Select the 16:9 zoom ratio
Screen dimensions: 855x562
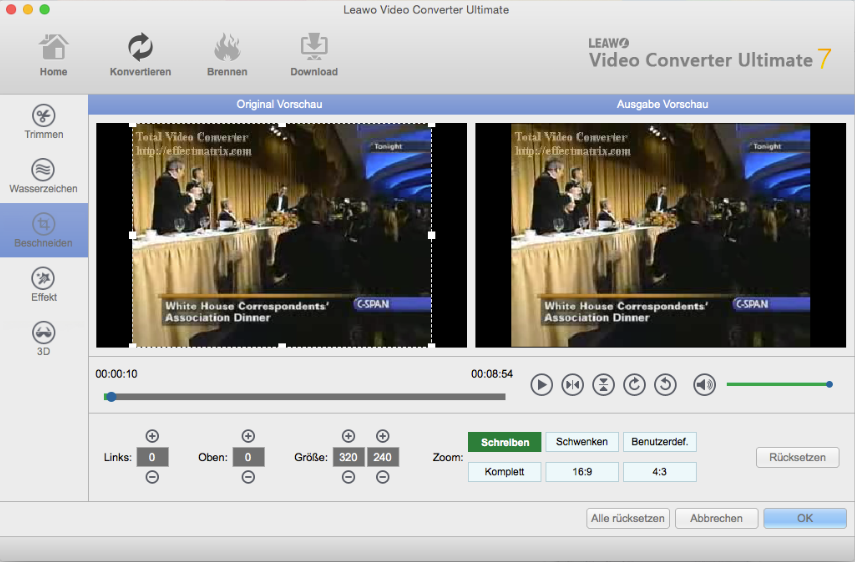(x=583, y=472)
